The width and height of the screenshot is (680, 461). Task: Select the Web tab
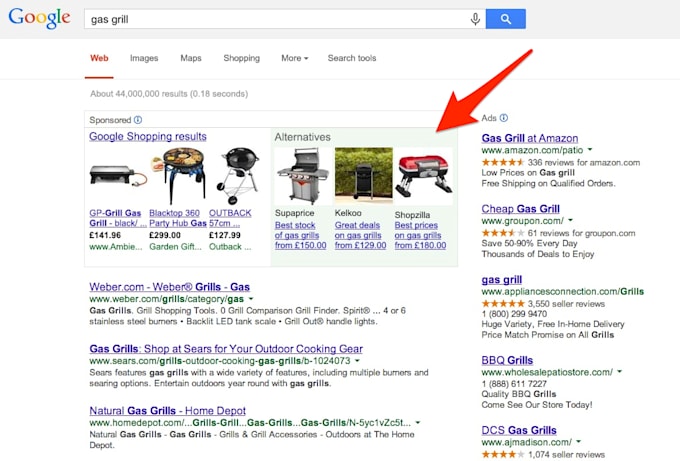99,58
